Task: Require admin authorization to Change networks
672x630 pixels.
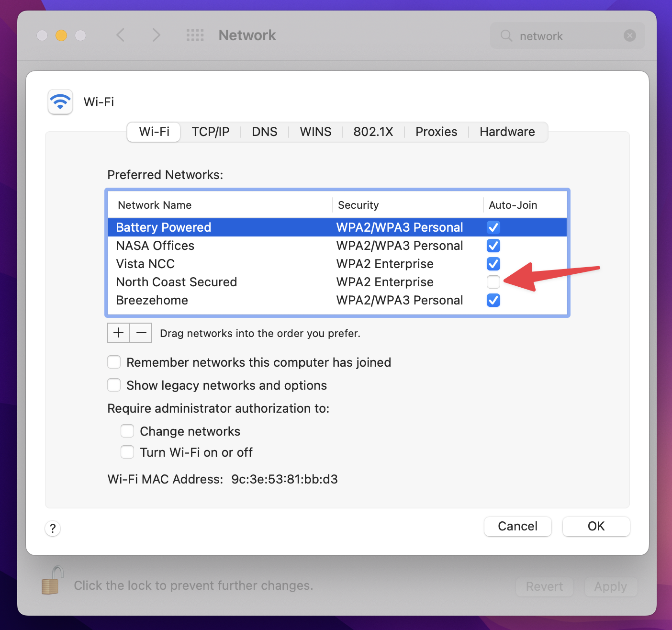Action: click(127, 431)
